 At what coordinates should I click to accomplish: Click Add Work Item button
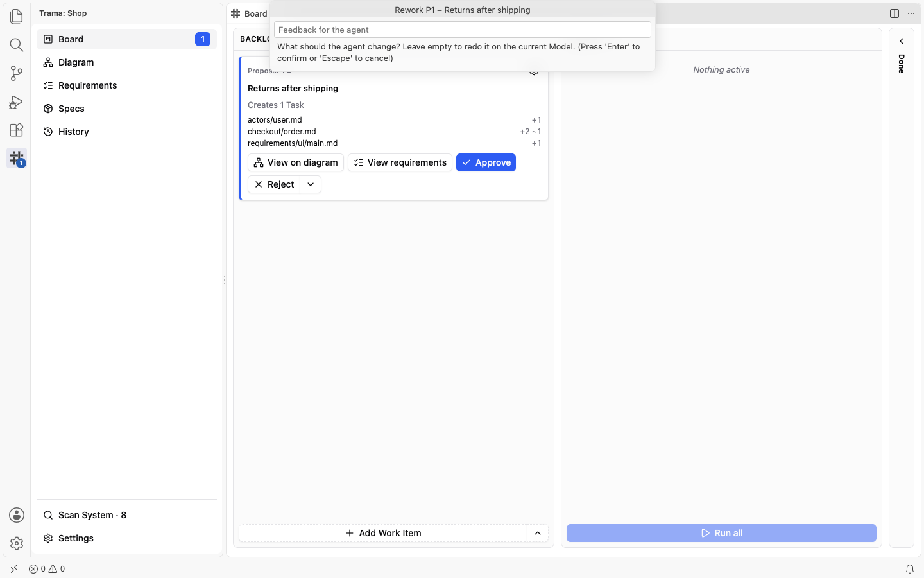click(x=383, y=533)
